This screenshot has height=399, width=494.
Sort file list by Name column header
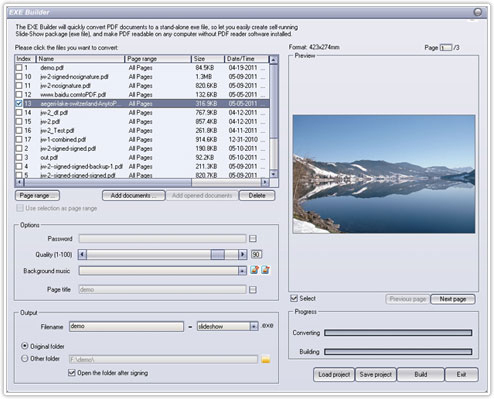click(x=80, y=59)
